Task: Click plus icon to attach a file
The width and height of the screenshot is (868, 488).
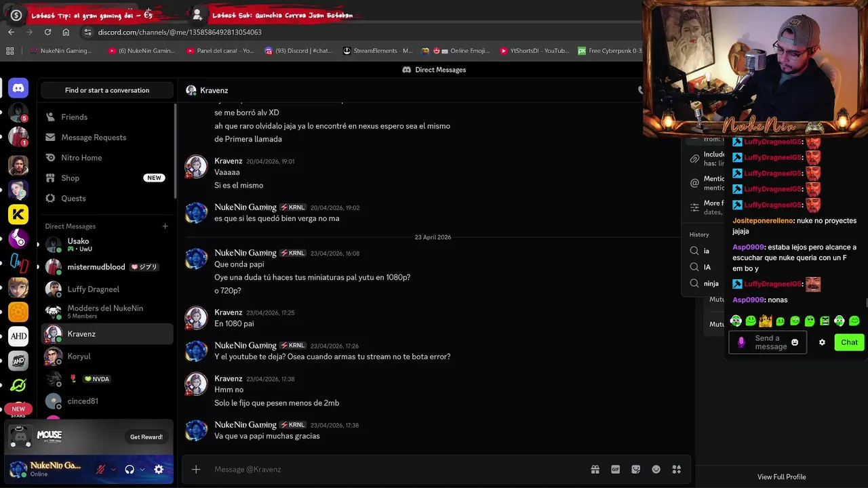Action: (196, 469)
